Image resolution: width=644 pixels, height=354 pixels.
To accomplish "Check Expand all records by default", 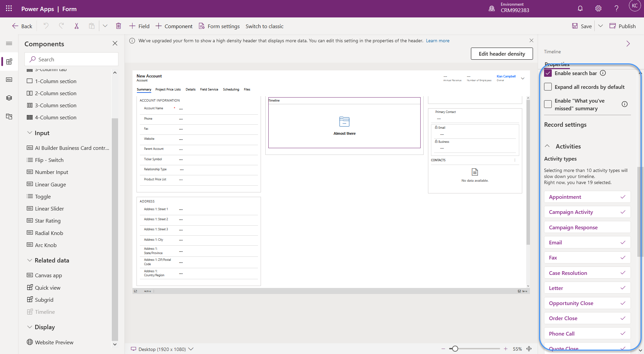I will tap(548, 87).
